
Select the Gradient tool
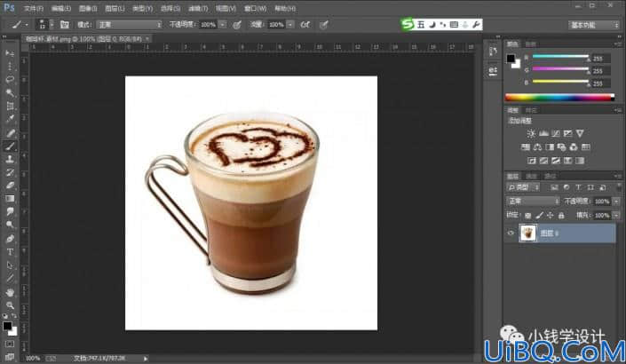10,199
